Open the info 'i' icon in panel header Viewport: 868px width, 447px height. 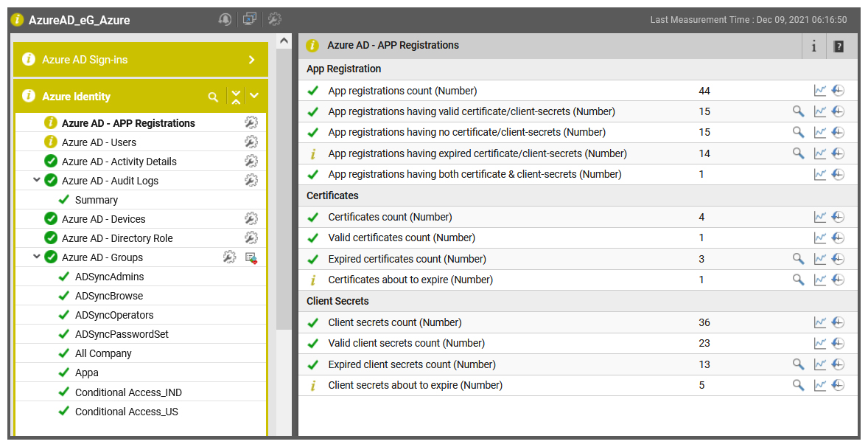pos(813,46)
